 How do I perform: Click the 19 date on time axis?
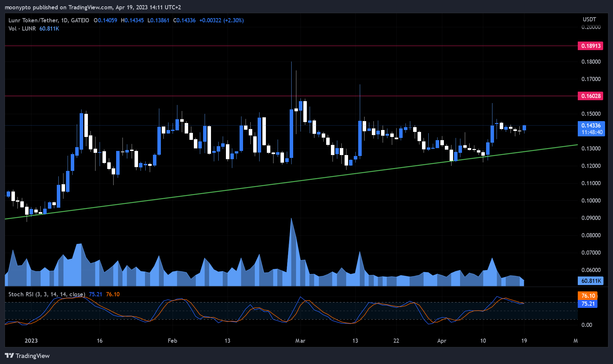click(x=524, y=341)
